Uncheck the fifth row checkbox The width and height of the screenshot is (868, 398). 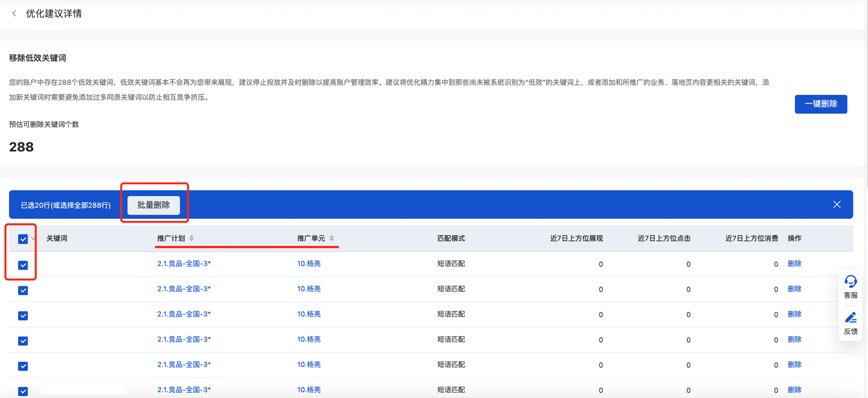tap(23, 366)
